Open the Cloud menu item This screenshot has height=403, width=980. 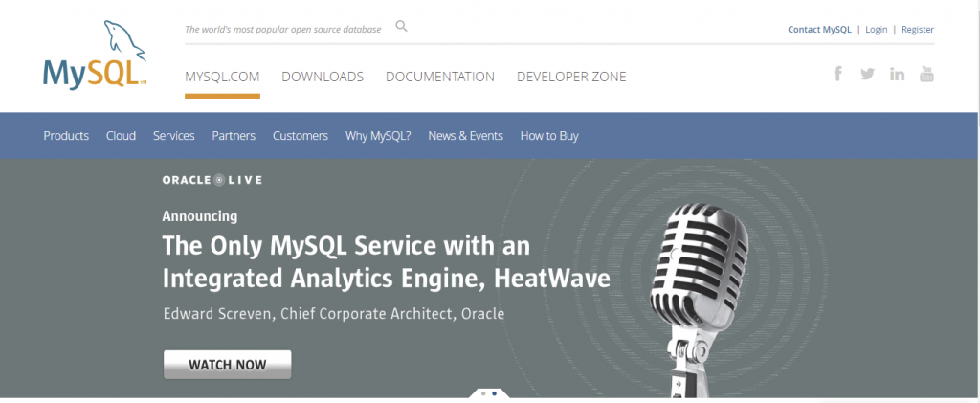pyautogui.click(x=121, y=136)
